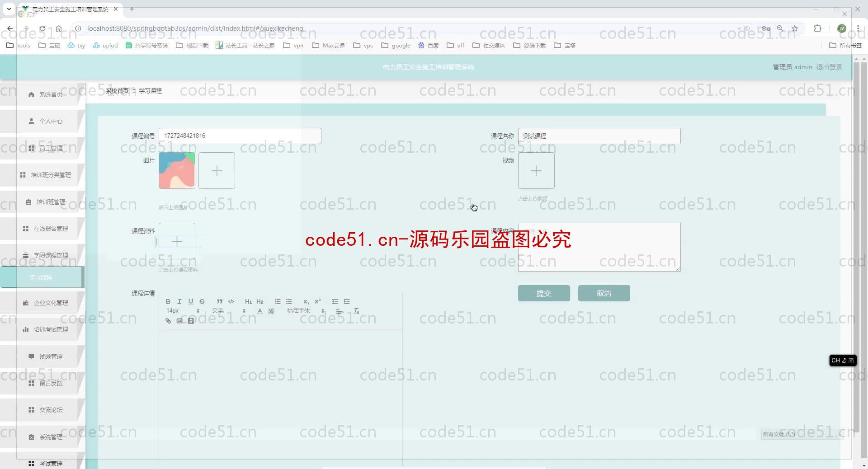Open the 文本 heading style dropdown
Viewport: 868px width, 469px height.
(x=229, y=311)
